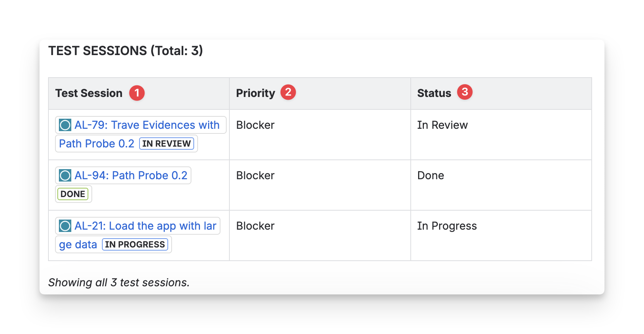Select the Blocker priority cell for AL-79

[255, 125]
